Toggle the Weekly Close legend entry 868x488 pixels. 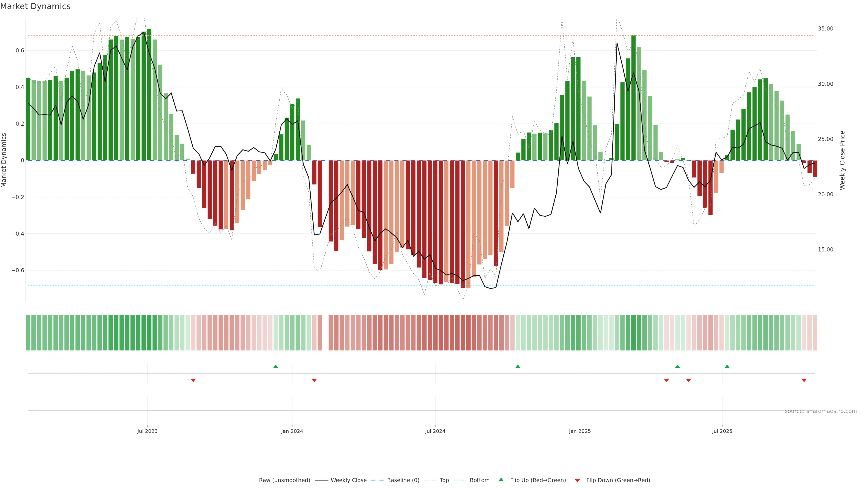pyautogui.click(x=348, y=480)
